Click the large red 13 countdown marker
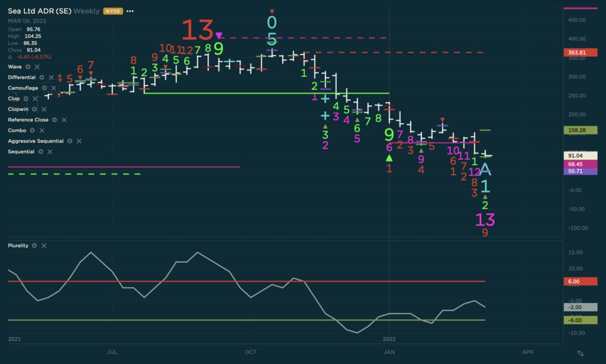The height and width of the screenshot is (364, 606). click(197, 30)
